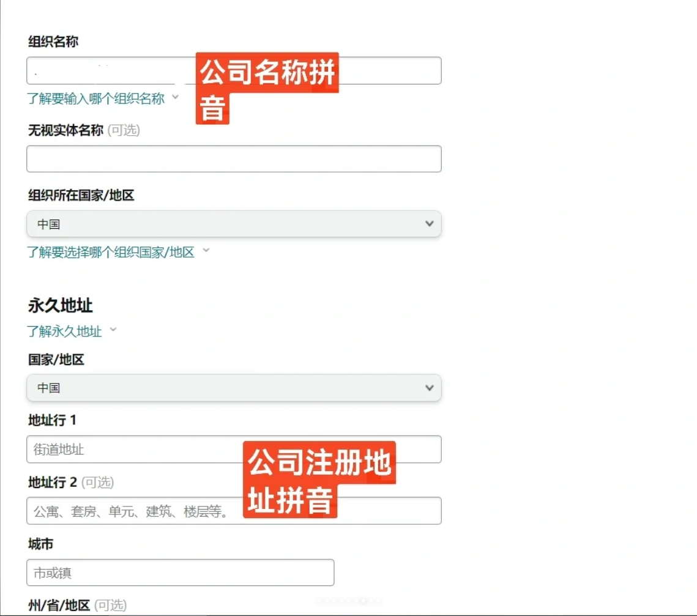Click the 组织名称 field label
Screen dimensions: 697x616
[53, 42]
